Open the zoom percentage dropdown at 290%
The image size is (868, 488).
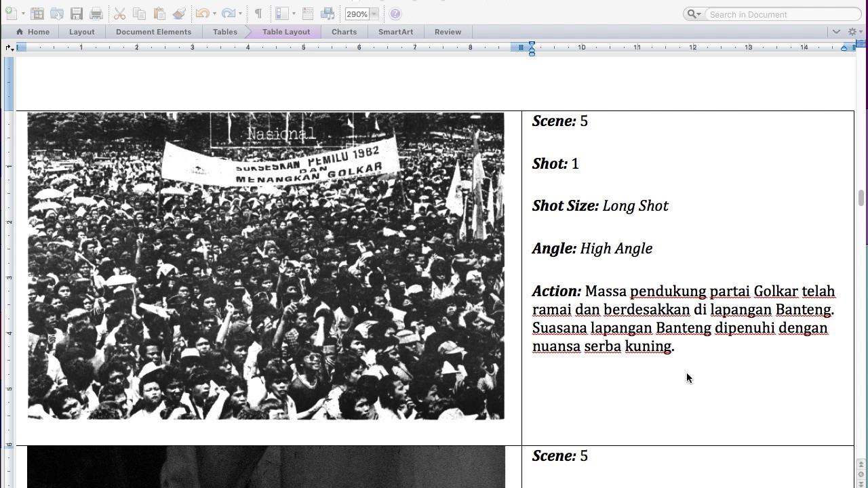point(374,14)
